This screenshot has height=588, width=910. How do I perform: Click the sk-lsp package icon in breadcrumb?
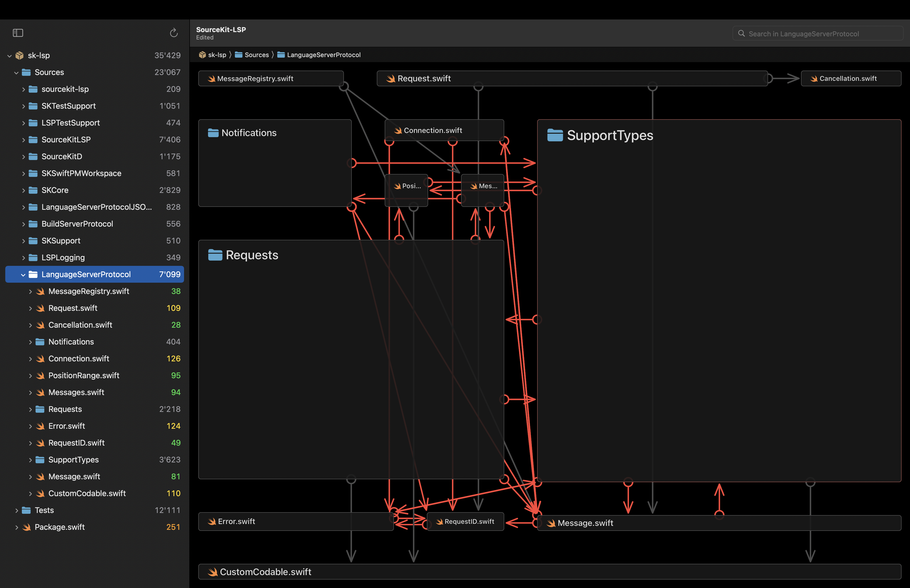(x=202, y=55)
